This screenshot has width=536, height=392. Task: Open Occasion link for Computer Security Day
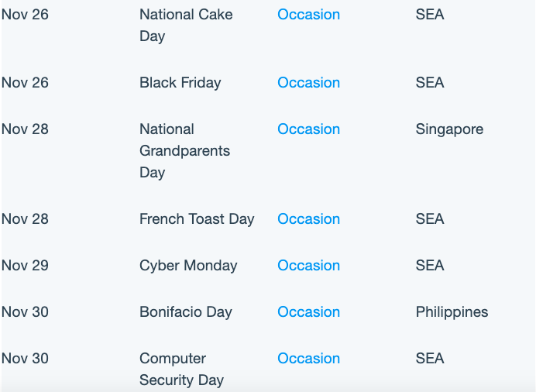click(308, 358)
